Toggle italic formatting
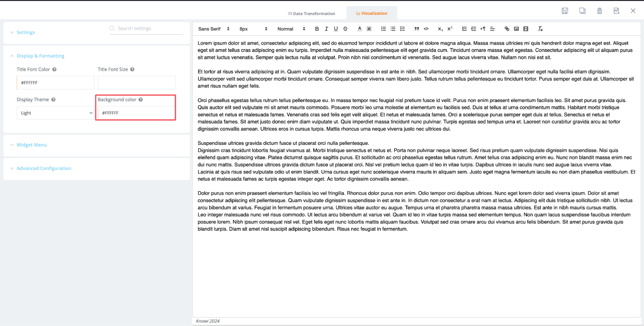Viewport: 644px width, 326px height. [x=326, y=29]
